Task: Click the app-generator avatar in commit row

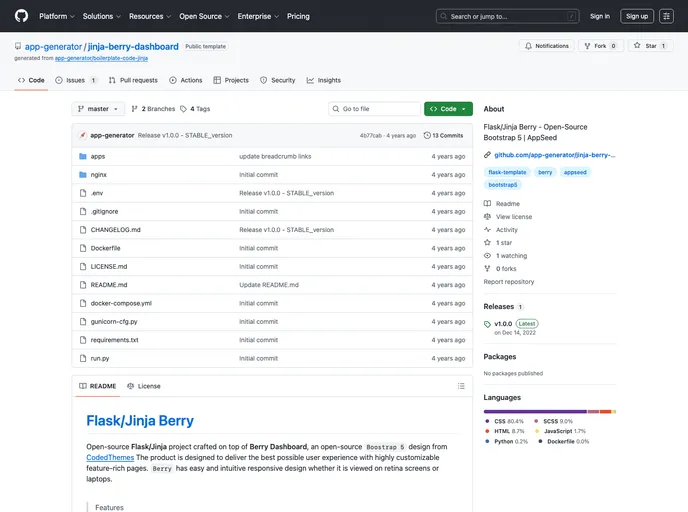Action: (x=82, y=135)
